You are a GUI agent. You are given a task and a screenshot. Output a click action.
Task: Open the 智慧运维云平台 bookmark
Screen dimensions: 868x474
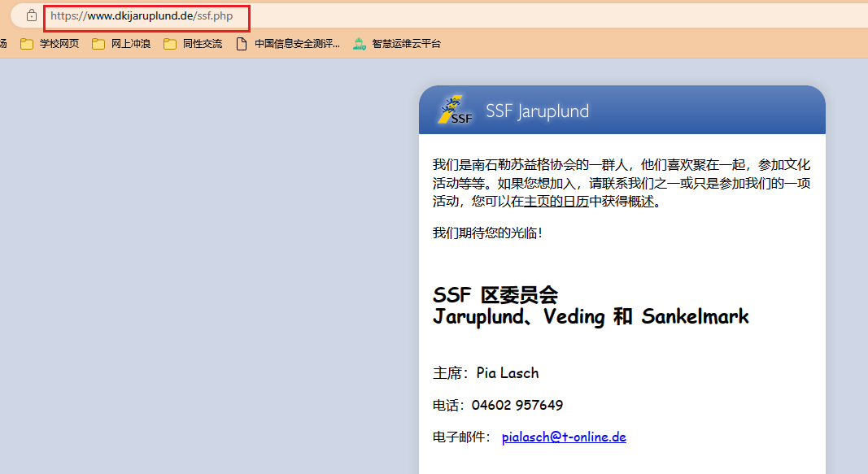pos(397,44)
